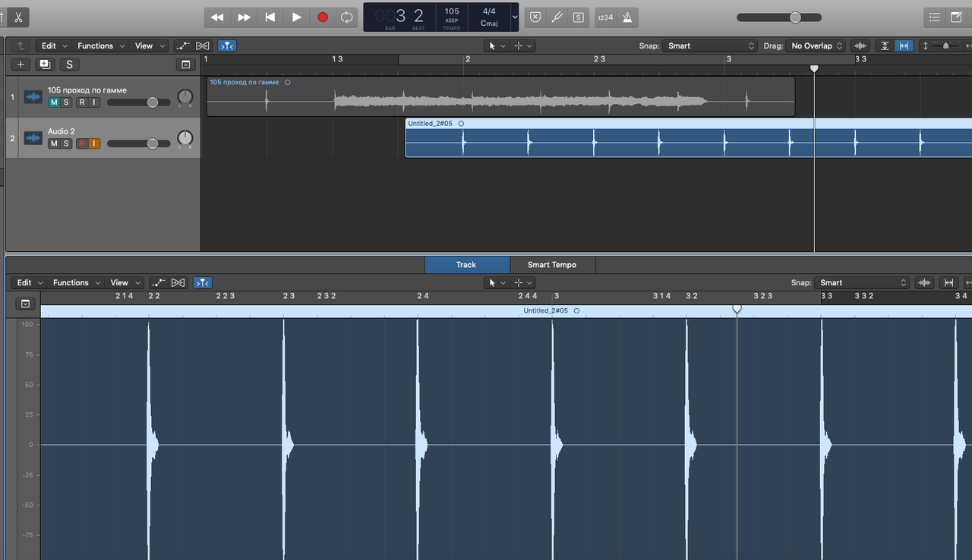Click the audio icon of track 105 проход по гамме

click(x=33, y=96)
